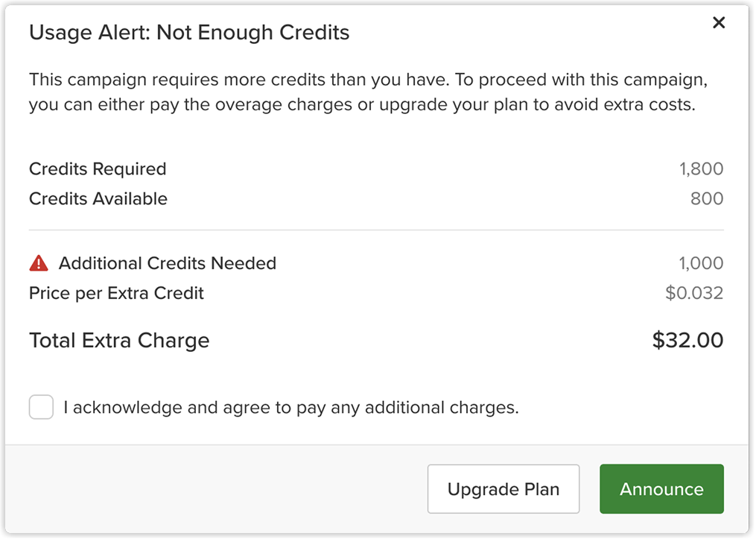Click empty footer area left of Upgrade Plan
This screenshot has width=756, height=539.
216,489
